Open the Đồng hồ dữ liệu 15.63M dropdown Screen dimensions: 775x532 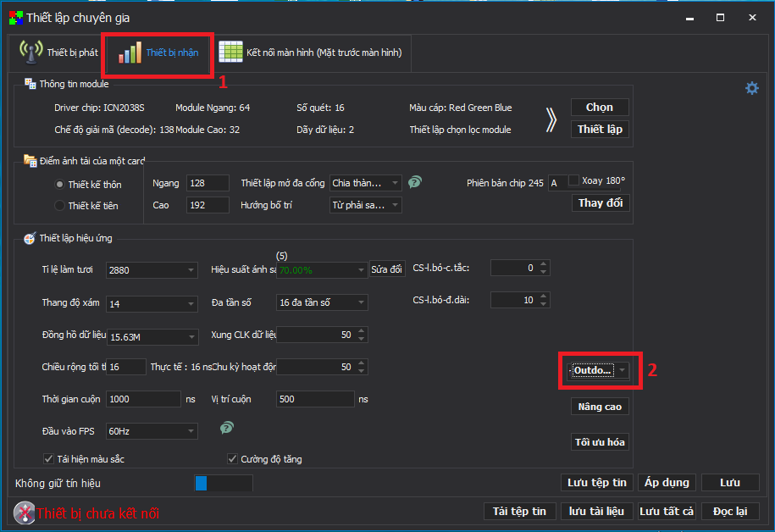[x=152, y=336]
